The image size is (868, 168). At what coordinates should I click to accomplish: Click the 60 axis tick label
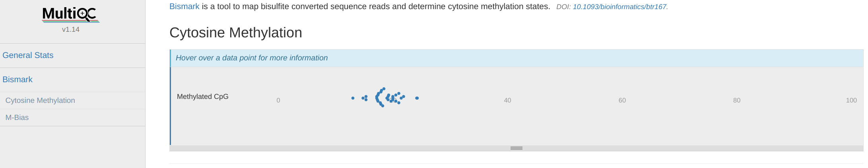(622, 100)
